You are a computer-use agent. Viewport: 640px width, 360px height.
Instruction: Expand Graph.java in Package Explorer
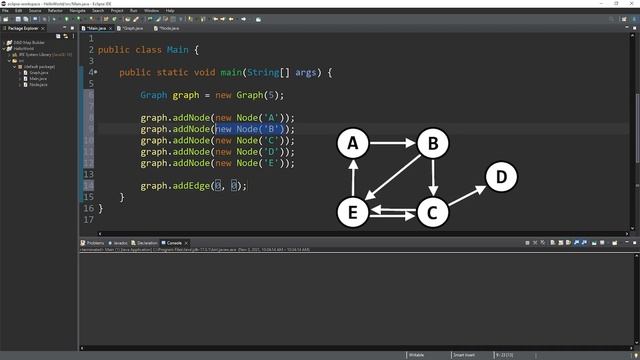20,73
